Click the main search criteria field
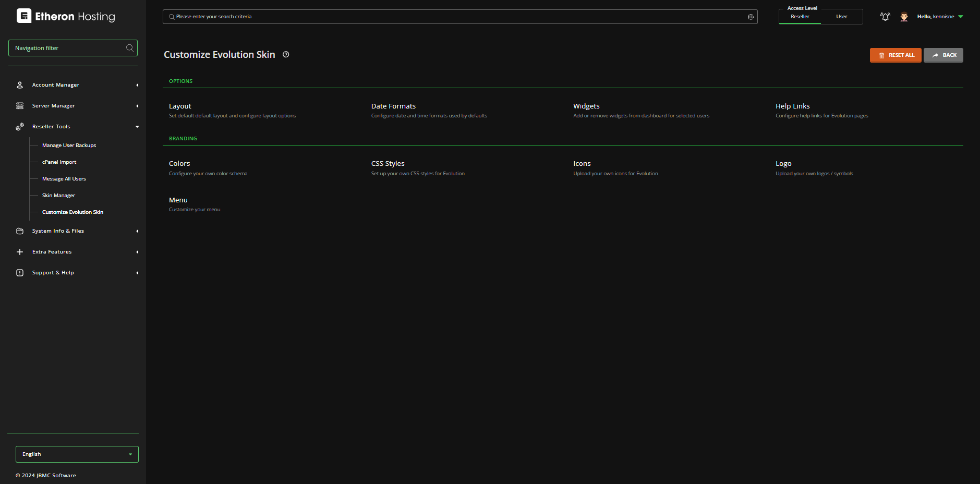Viewport: 980px width, 484px height. pos(459,17)
